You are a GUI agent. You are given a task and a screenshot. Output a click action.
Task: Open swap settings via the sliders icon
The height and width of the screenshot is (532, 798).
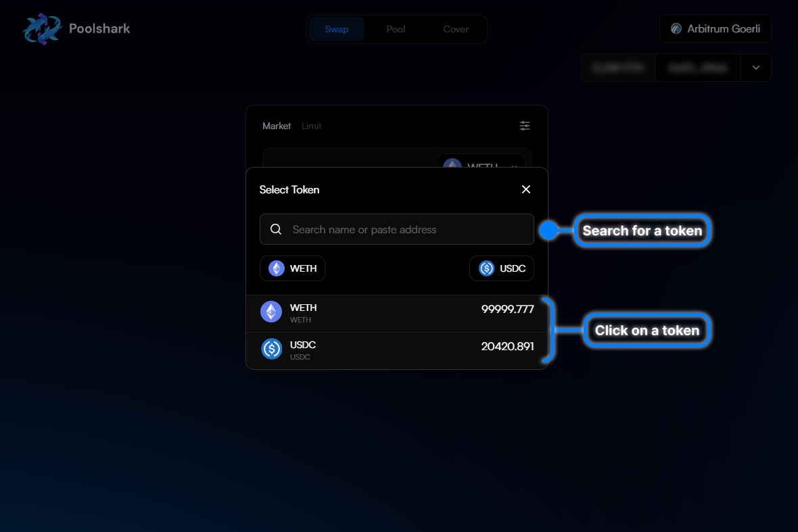click(525, 126)
